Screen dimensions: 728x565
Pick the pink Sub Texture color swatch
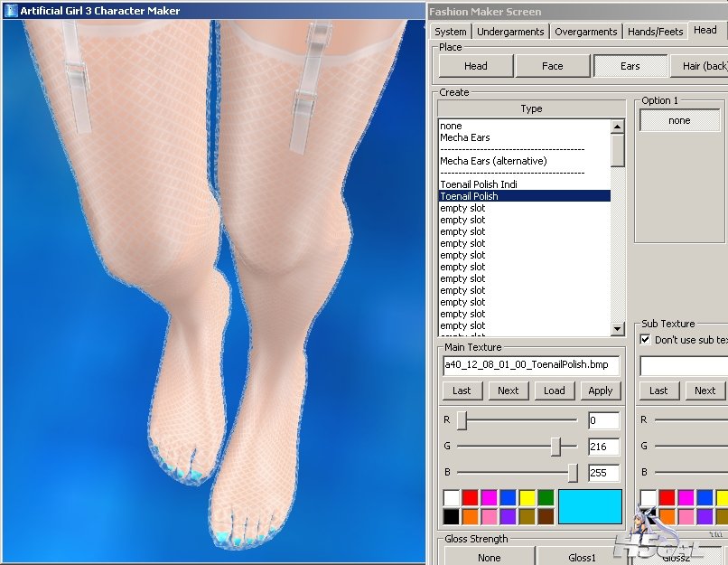coord(686,517)
